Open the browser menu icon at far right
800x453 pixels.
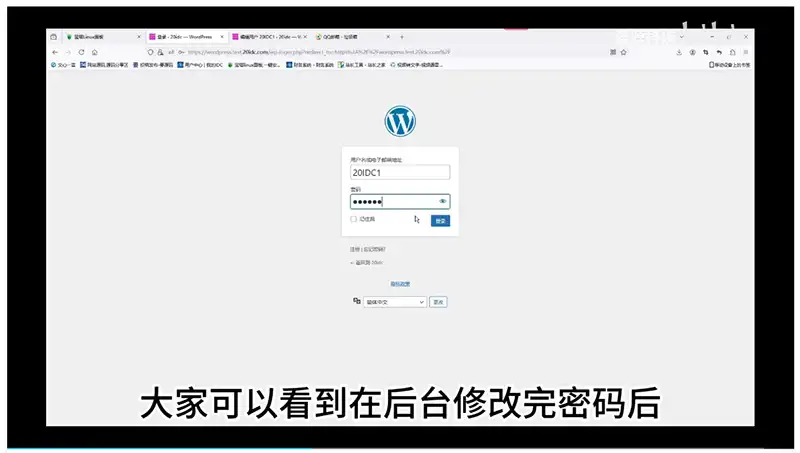(x=745, y=52)
